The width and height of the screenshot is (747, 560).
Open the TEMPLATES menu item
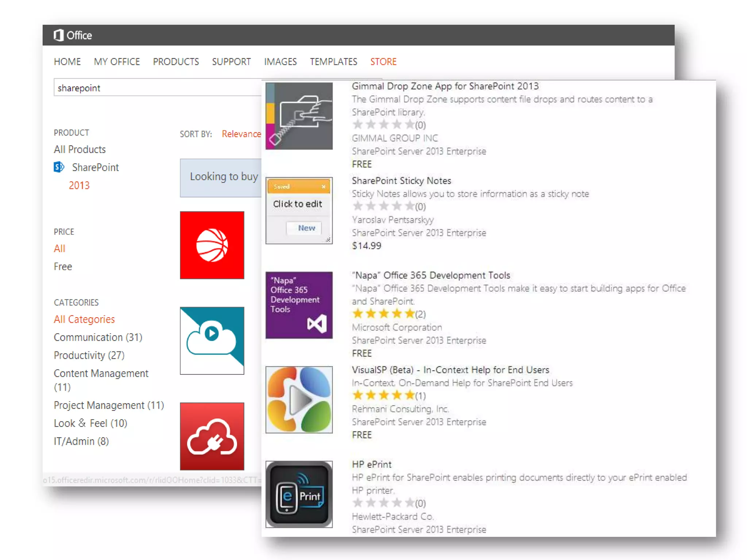tap(333, 62)
